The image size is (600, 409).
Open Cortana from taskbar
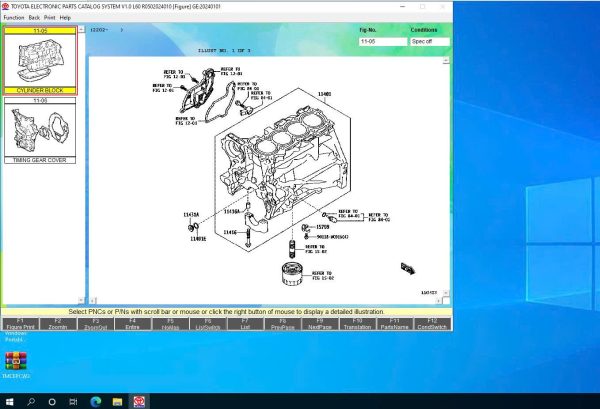click(52, 402)
